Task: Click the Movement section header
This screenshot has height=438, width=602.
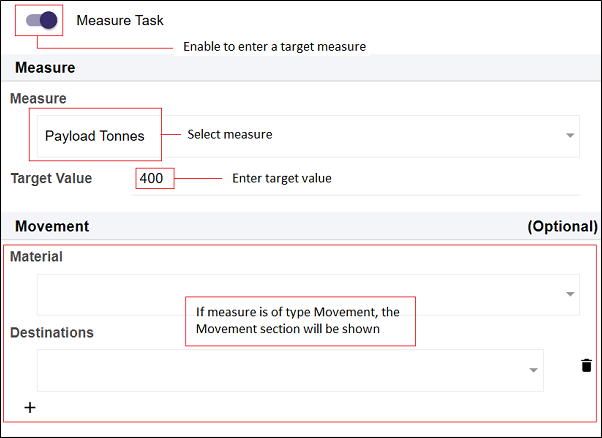Action: pyautogui.click(x=52, y=226)
